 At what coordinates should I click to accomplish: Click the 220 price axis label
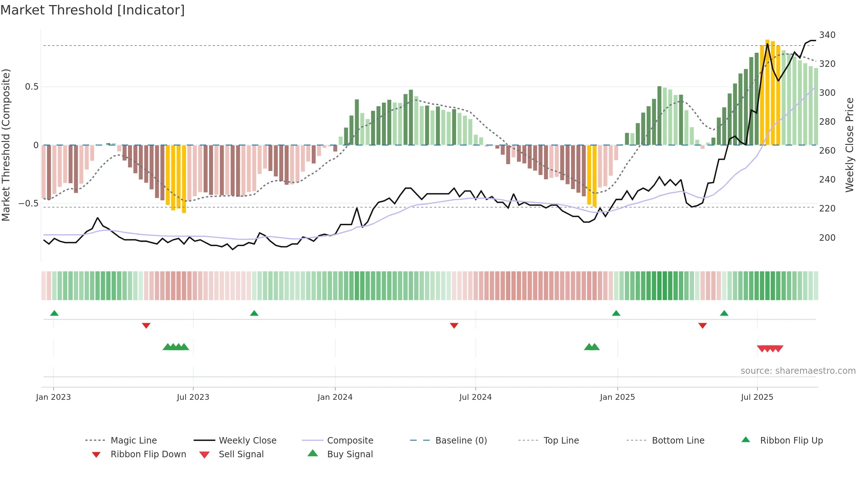pyautogui.click(x=827, y=208)
